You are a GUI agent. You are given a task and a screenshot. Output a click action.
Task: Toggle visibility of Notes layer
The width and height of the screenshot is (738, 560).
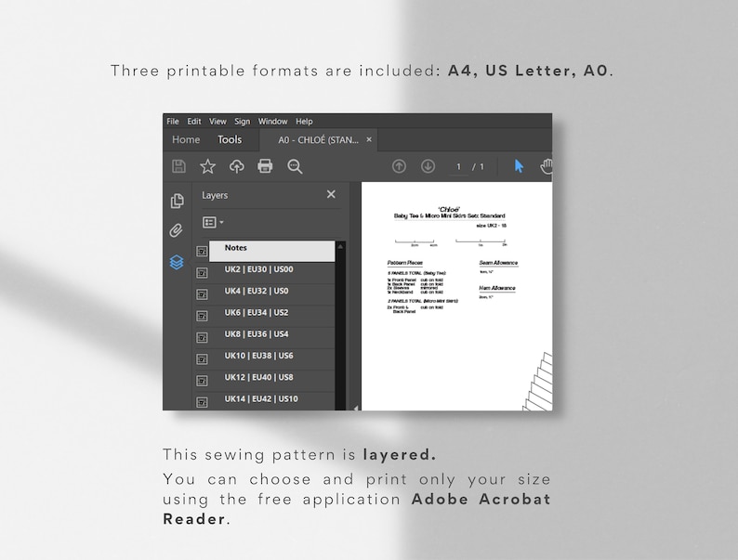coord(202,251)
